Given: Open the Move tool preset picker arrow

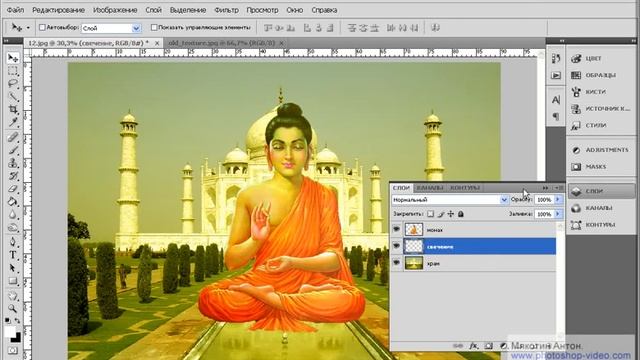Looking at the screenshot, I should click(x=28, y=28).
